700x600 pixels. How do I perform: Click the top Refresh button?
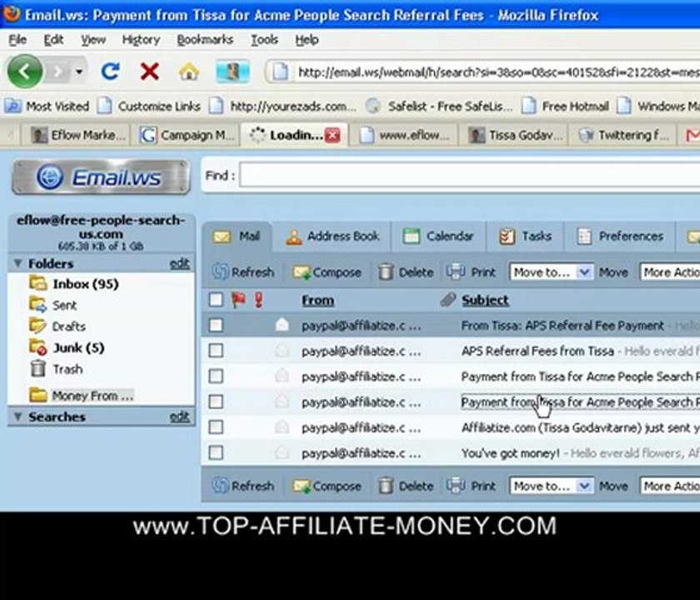242,272
